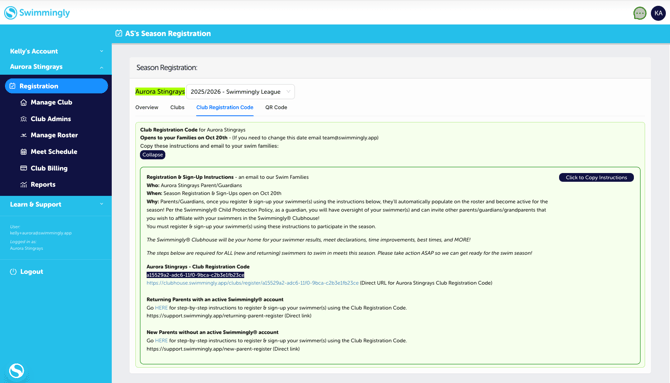Viewport: 670px width, 383px height.
Task: Click the Club Admins icon
Action: [x=24, y=119]
